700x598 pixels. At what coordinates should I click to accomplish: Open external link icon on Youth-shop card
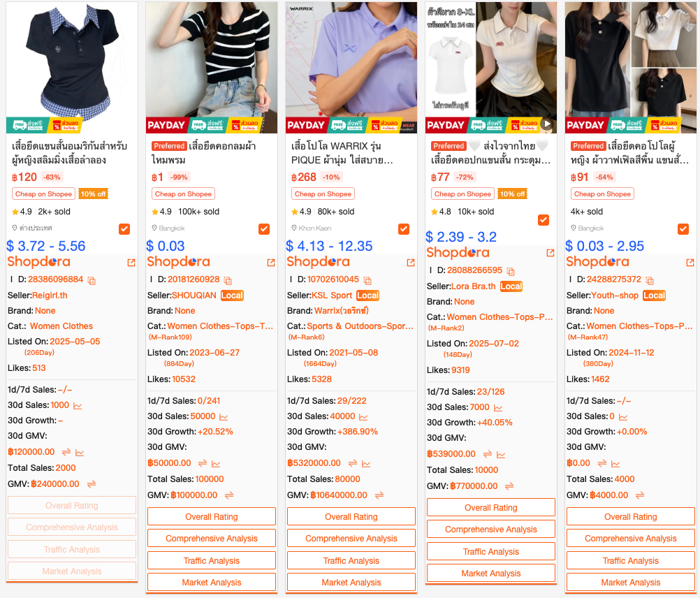point(690,263)
